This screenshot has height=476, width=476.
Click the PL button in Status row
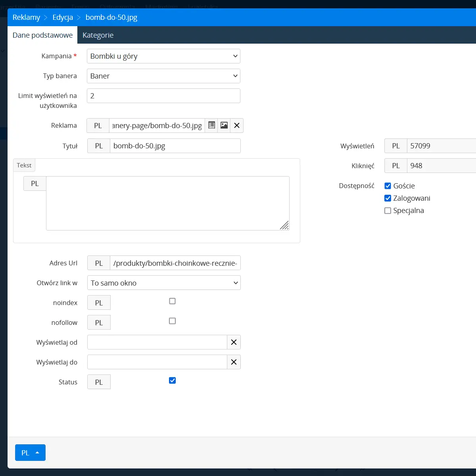99,382
